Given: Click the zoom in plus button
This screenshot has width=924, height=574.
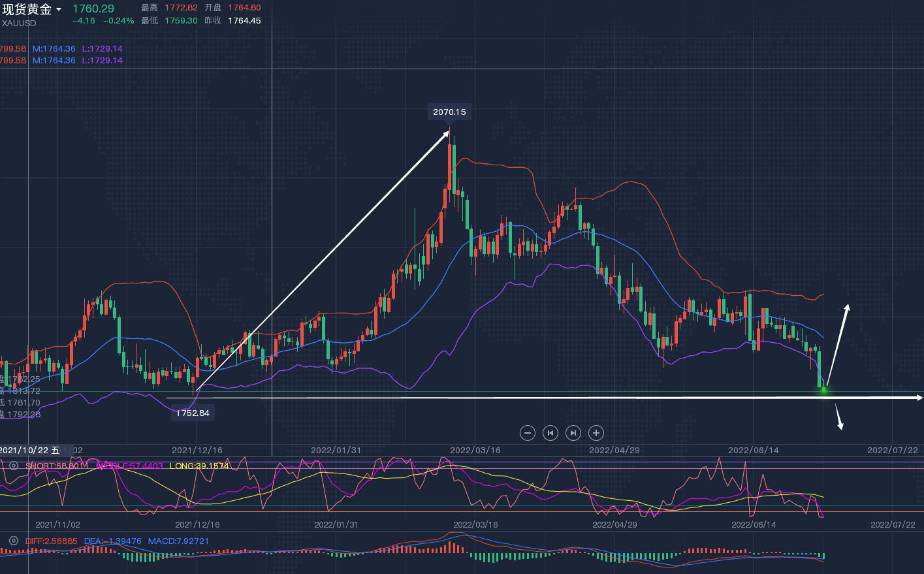Looking at the screenshot, I should tap(596, 433).
